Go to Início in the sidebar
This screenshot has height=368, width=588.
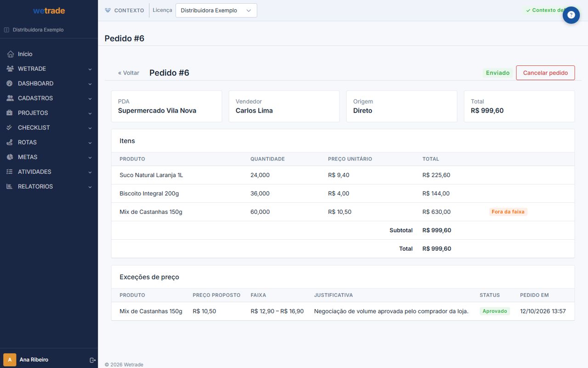pos(25,54)
